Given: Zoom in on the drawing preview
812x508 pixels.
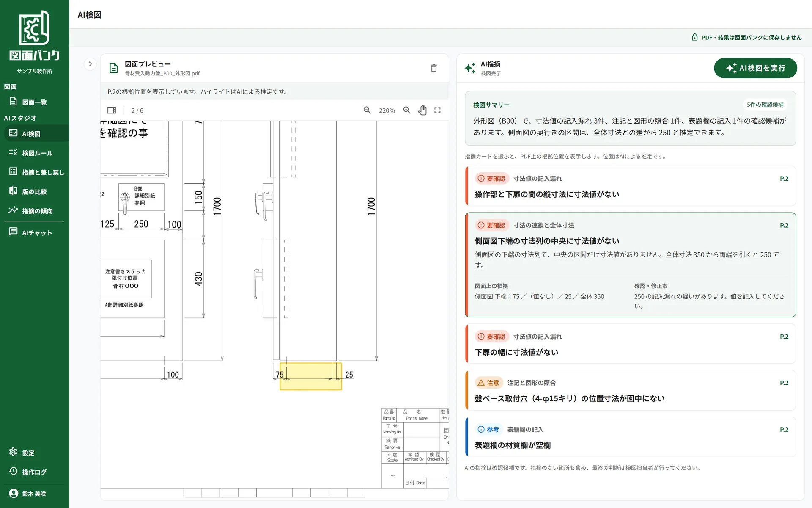Looking at the screenshot, I should coord(407,110).
